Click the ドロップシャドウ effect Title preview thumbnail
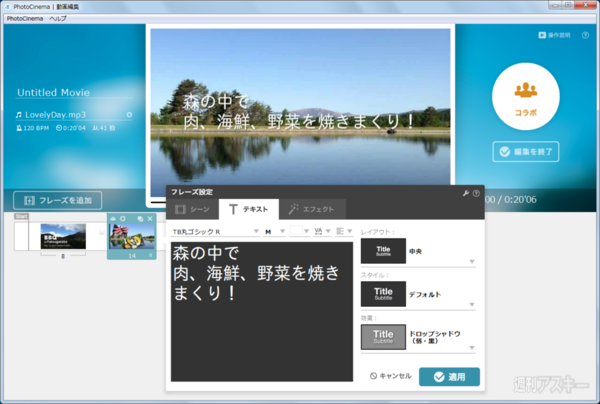This screenshot has width=600, height=404. [383, 337]
